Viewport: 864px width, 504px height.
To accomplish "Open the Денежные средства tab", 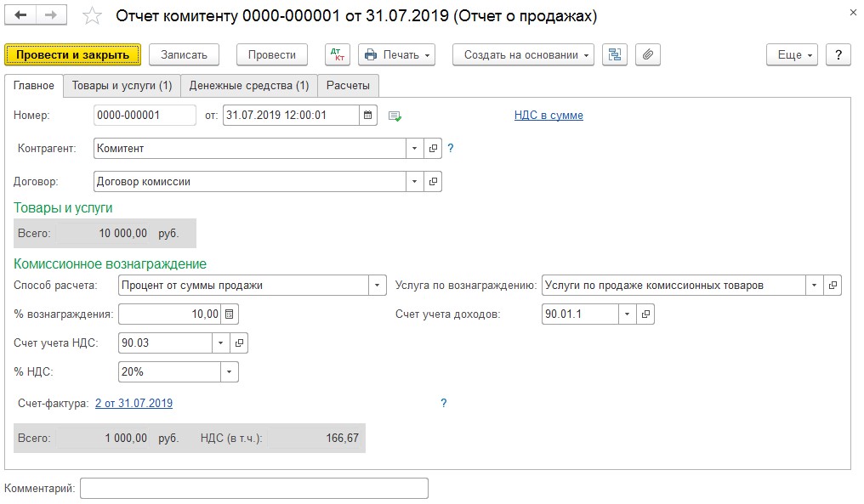I will [248, 86].
